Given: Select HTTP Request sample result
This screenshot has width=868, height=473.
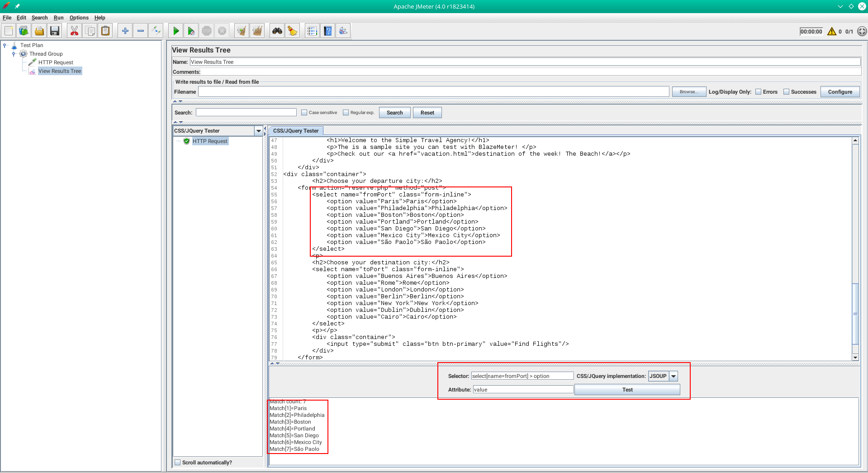Looking at the screenshot, I should (210, 141).
